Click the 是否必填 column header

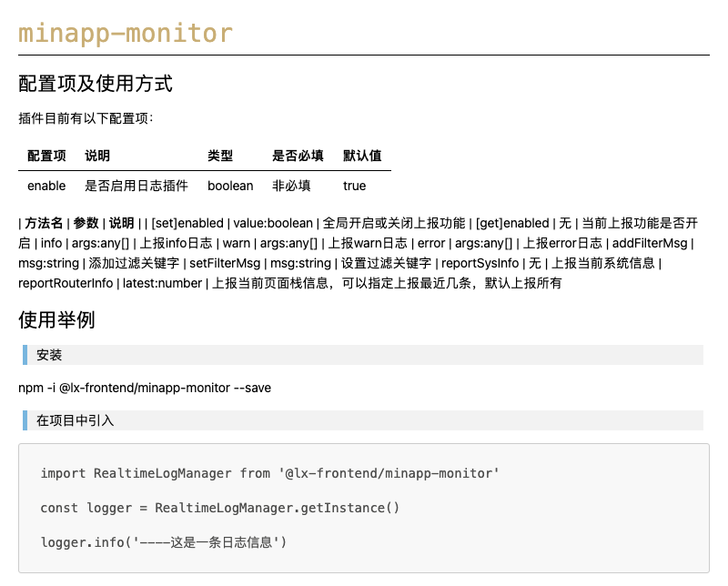[298, 156]
